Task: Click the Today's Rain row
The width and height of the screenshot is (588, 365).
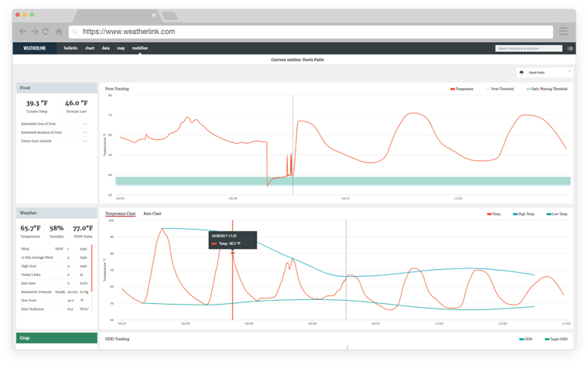Action: [x=54, y=275]
